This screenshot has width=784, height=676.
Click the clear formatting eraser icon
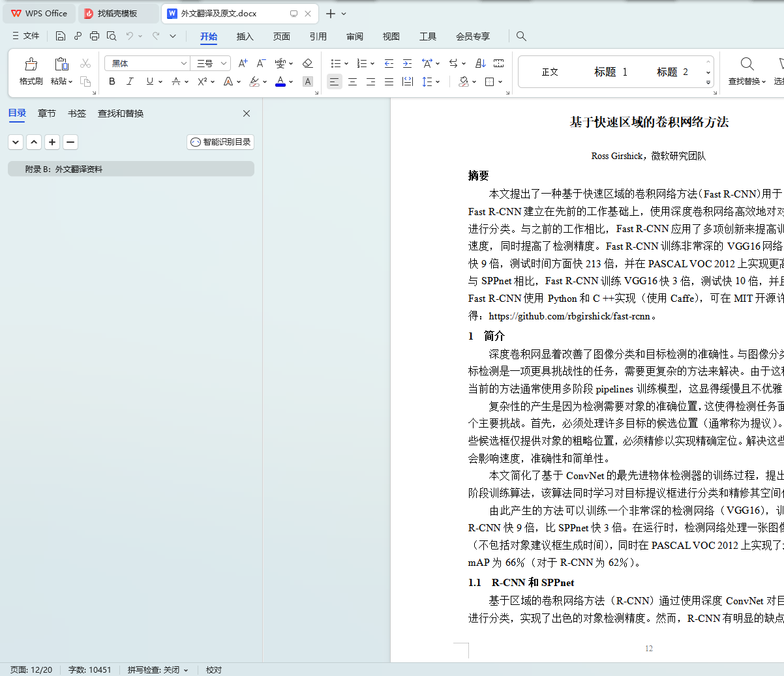tap(308, 63)
